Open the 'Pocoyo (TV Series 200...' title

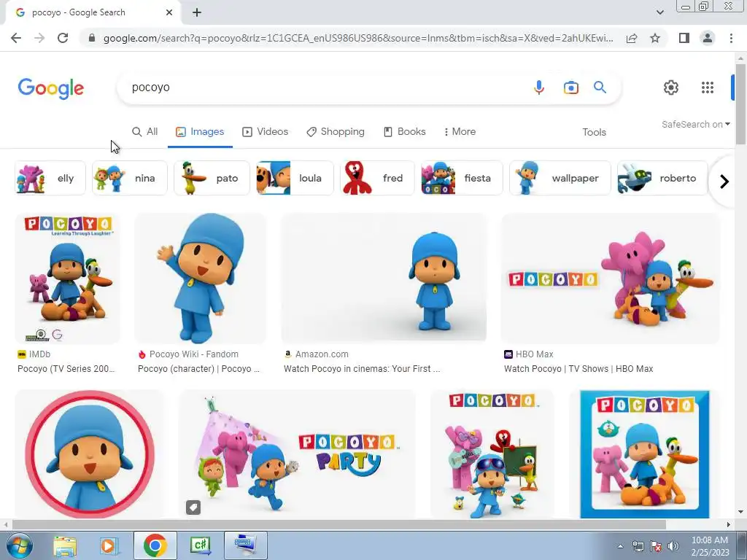coord(66,368)
